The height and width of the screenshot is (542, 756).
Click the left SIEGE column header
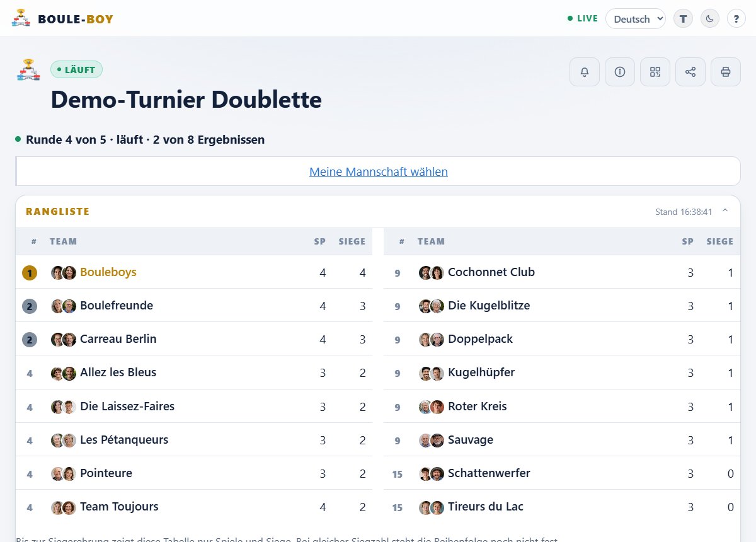click(352, 241)
